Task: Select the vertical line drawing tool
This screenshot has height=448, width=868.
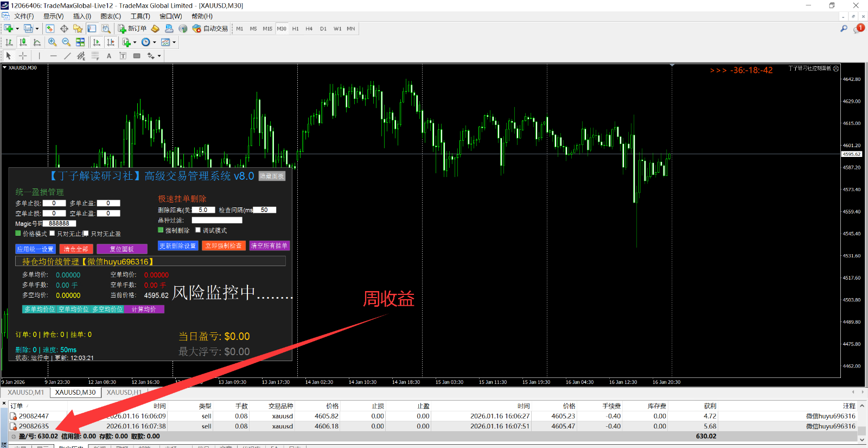Action: pyautogui.click(x=39, y=55)
